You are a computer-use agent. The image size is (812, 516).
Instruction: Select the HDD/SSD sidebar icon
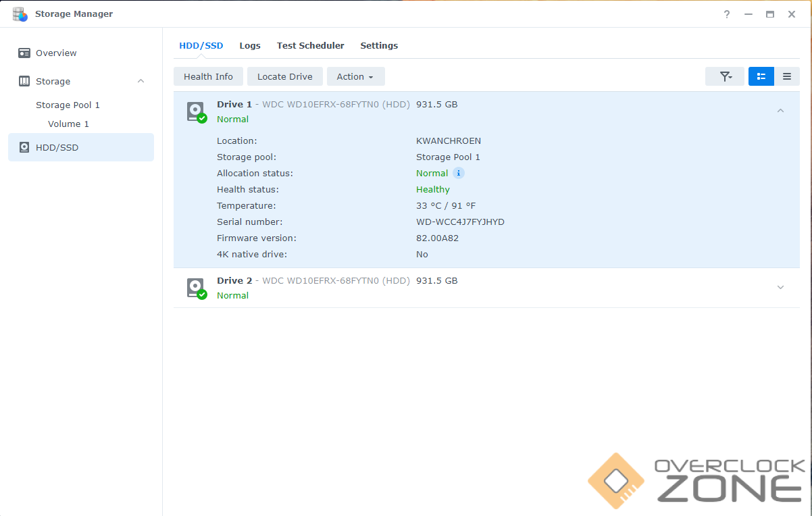(x=24, y=147)
